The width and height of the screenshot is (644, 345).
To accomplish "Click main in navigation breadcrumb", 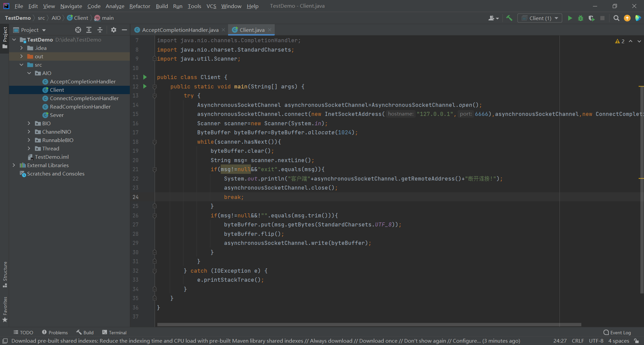I will tap(104, 18).
